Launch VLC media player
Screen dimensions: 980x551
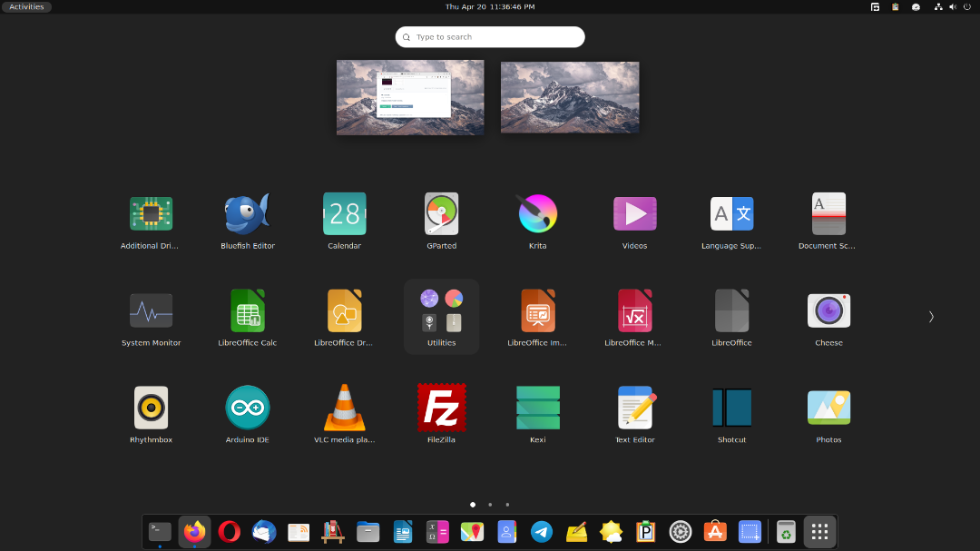344,408
